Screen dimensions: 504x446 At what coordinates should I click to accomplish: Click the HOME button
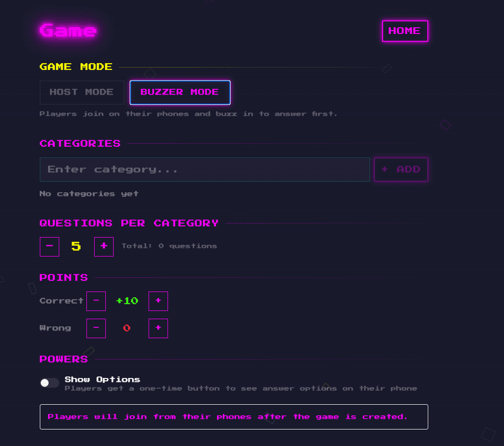tap(404, 31)
